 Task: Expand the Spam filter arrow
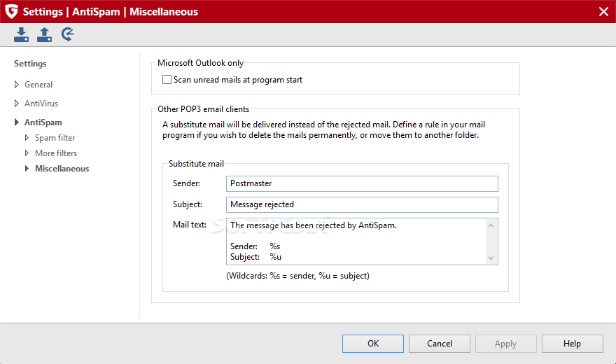click(27, 138)
